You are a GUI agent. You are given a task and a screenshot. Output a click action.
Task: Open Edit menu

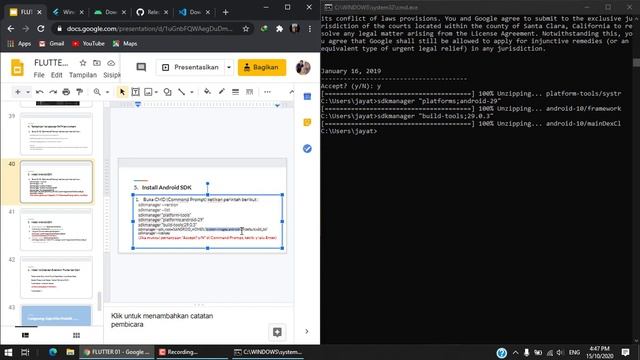(x=57, y=75)
